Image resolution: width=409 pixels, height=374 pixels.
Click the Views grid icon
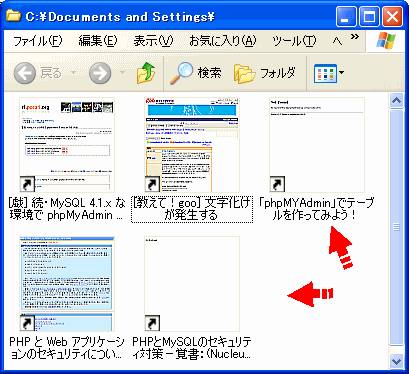pos(325,73)
